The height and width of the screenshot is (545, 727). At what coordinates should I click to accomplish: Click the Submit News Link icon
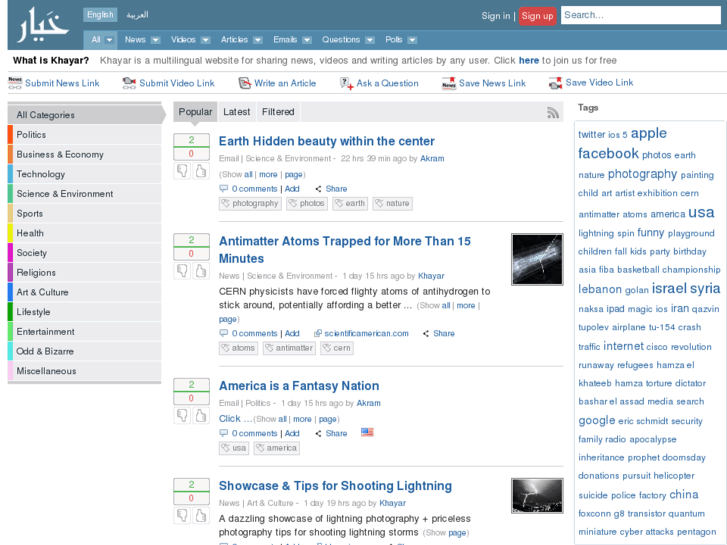[x=15, y=83]
